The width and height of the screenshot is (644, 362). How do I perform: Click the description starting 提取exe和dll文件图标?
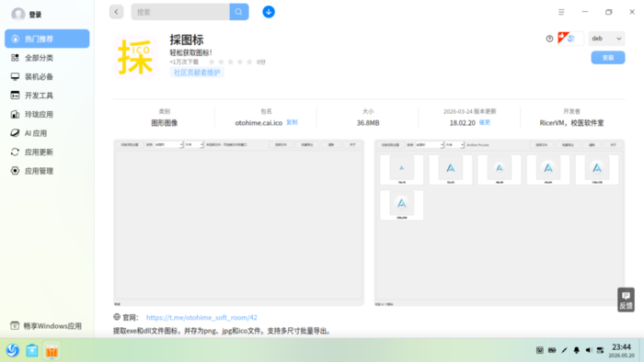point(223,331)
